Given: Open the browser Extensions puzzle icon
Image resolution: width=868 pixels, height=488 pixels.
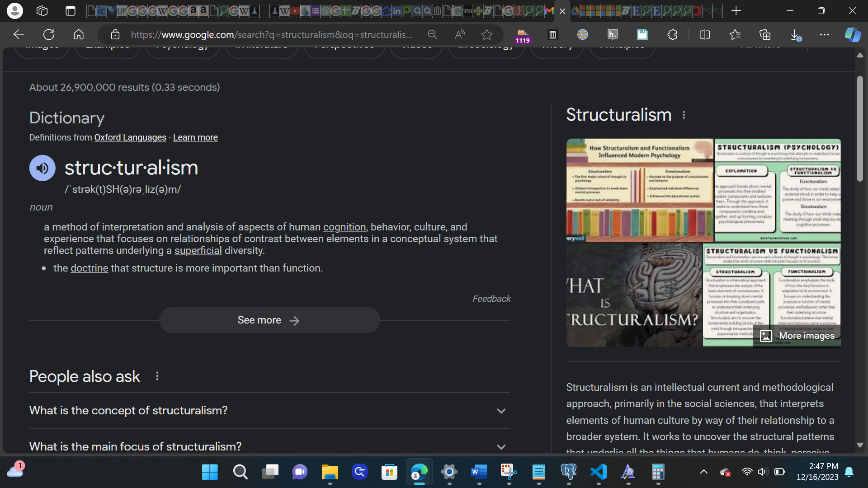Looking at the screenshot, I should coord(672,34).
